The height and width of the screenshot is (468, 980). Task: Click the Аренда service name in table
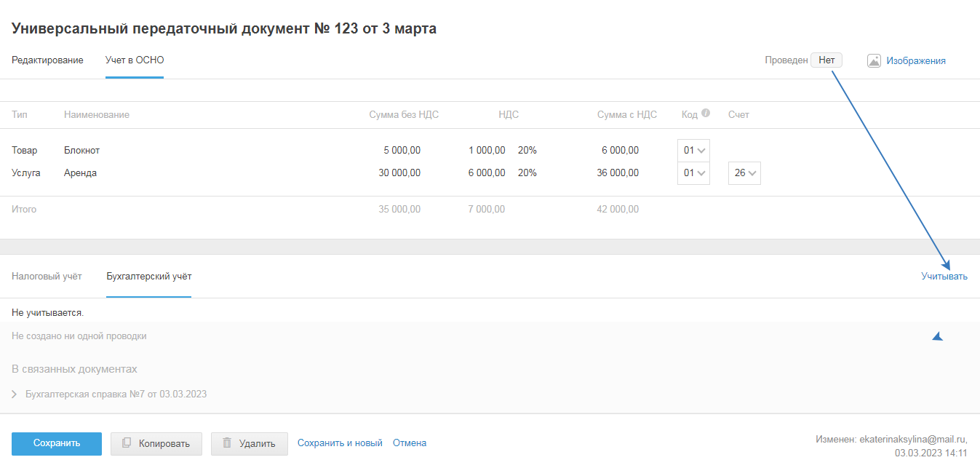(x=80, y=173)
